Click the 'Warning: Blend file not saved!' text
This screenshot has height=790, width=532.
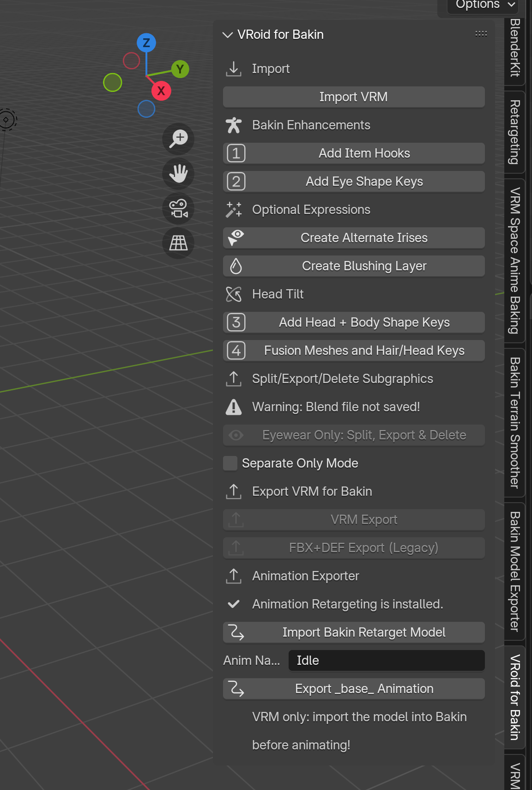(x=336, y=407)
